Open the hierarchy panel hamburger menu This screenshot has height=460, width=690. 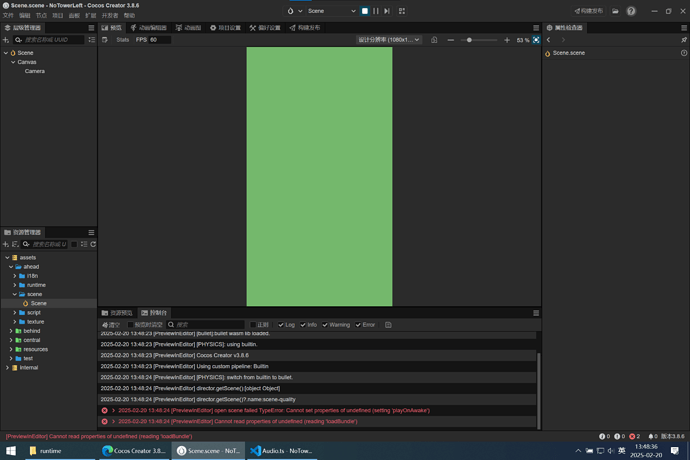coord(91,28)
